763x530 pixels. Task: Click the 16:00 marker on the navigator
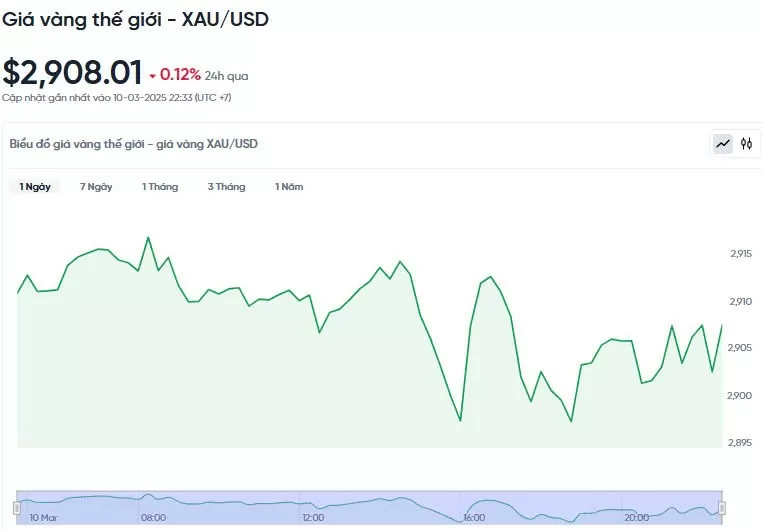474,518
